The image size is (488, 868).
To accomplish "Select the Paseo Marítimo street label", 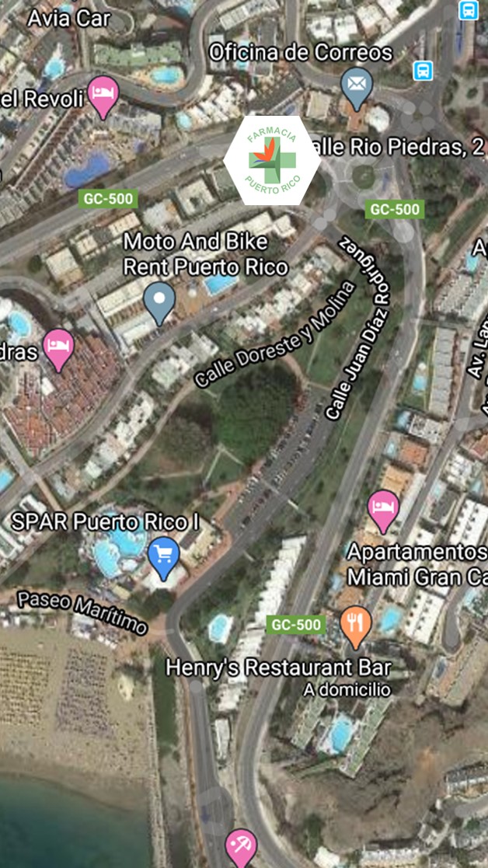I will point(82,612).
